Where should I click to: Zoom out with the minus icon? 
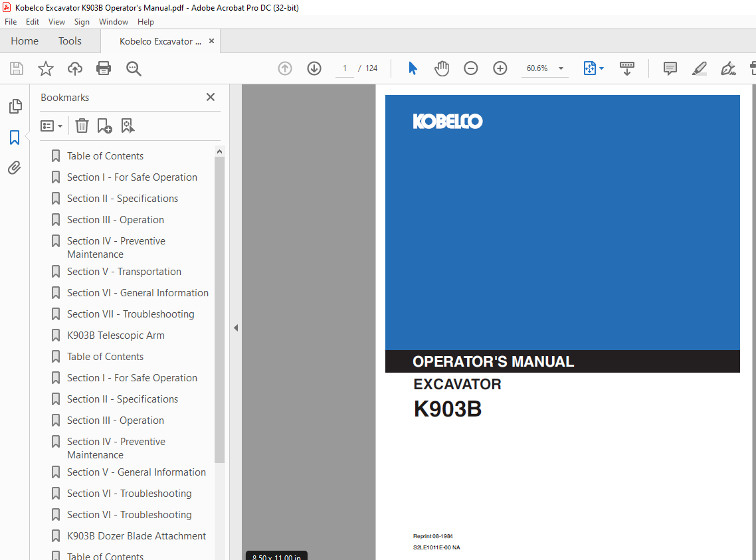[470, 68]
